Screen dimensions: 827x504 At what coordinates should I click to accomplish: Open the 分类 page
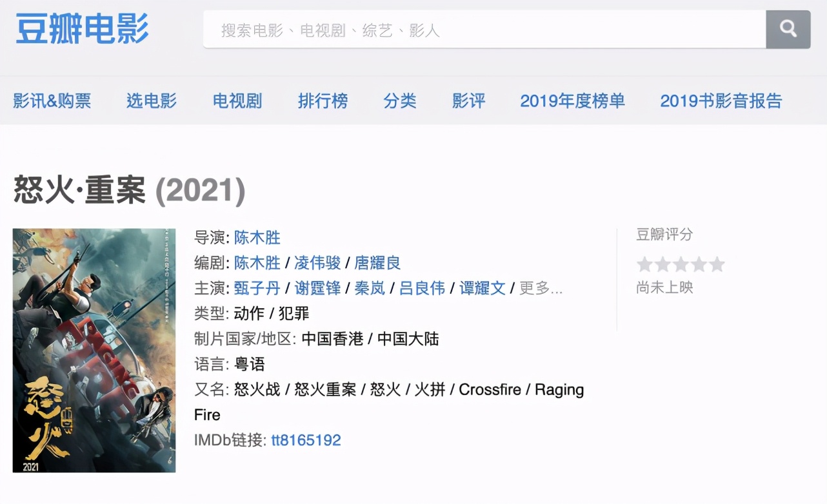(400, 101)
